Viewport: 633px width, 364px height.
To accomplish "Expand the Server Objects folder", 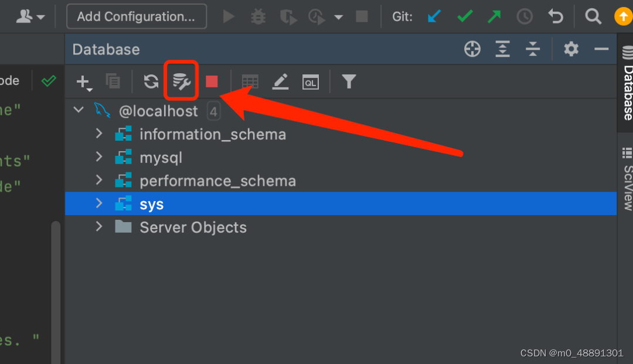I will (x=99, y=226).
